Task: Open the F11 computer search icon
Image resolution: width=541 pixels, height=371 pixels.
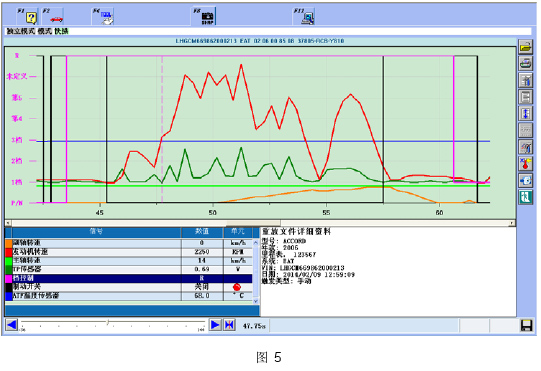Action: coord(304,16)
